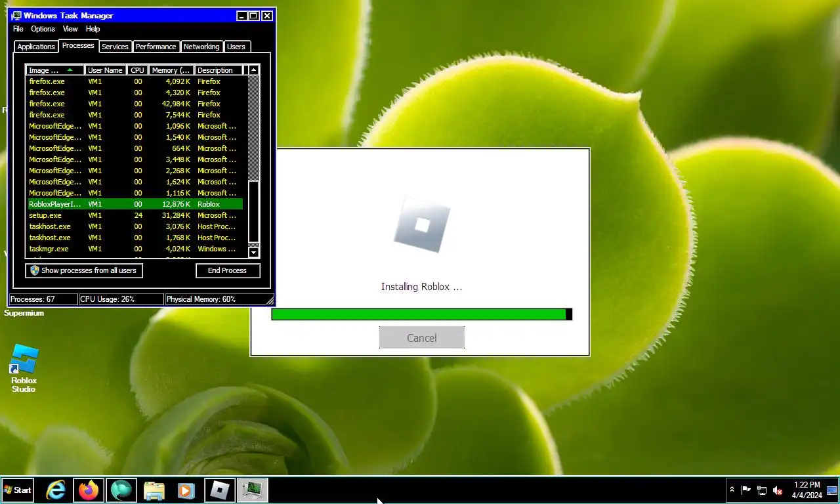Screen dimensions: 840x504
Task: Sort processes by User Name column
Action: (x=106, y=70)
